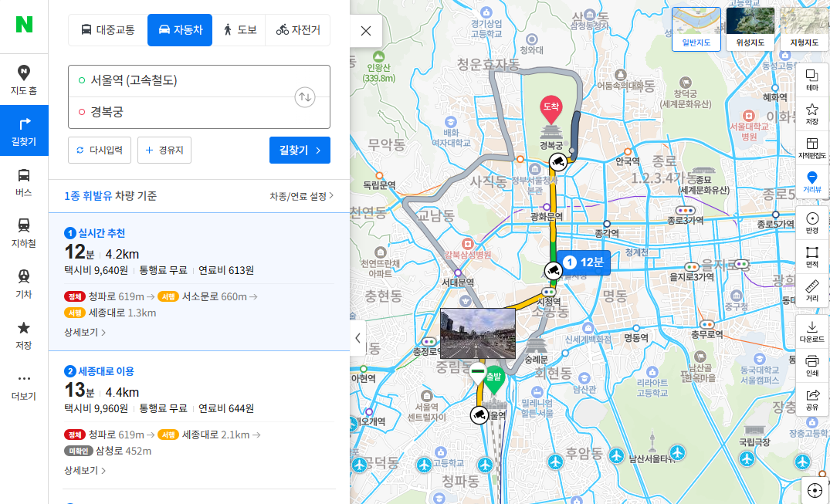Open the Bus (버스) sidebar section

(x=24, y=182)
